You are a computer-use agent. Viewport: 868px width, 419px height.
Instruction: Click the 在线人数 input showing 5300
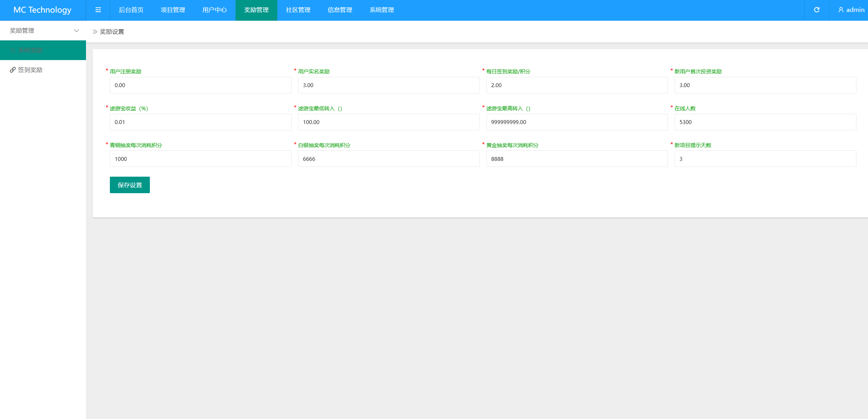765,122
